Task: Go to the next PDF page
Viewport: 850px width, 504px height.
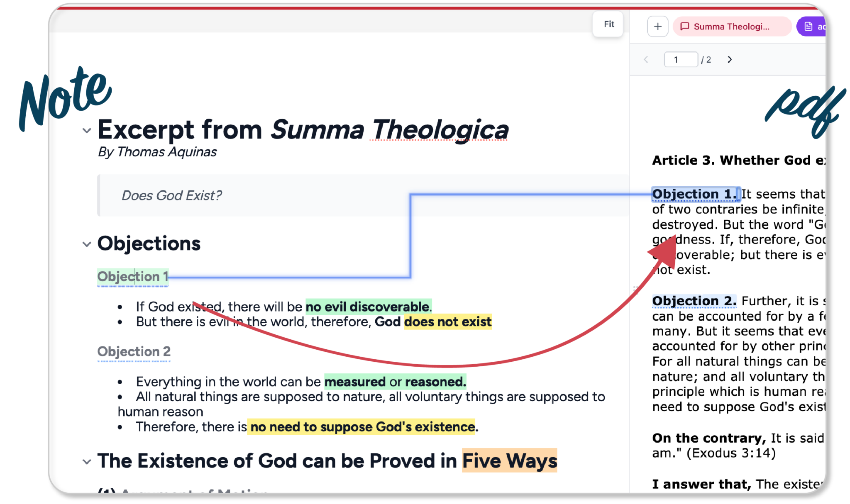Action: coord(730,60)
